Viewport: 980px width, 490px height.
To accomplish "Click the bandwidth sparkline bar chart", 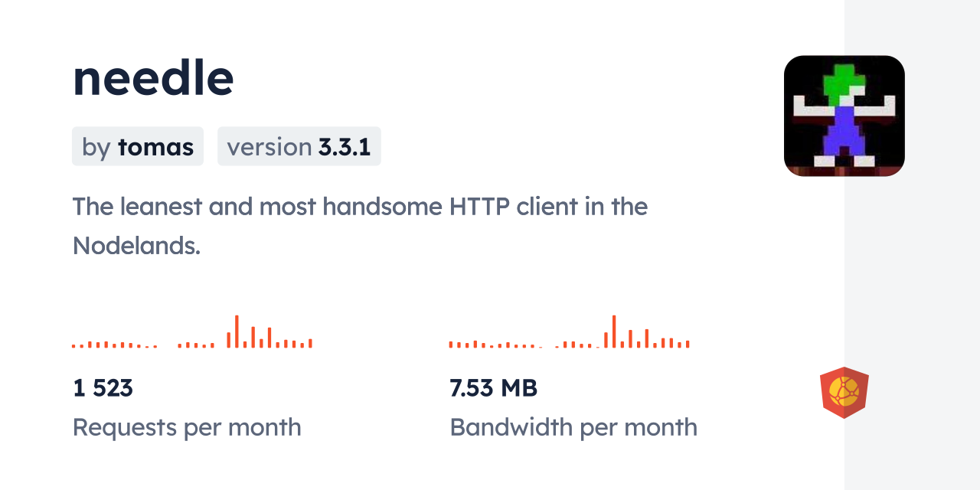I will (569, 337).
